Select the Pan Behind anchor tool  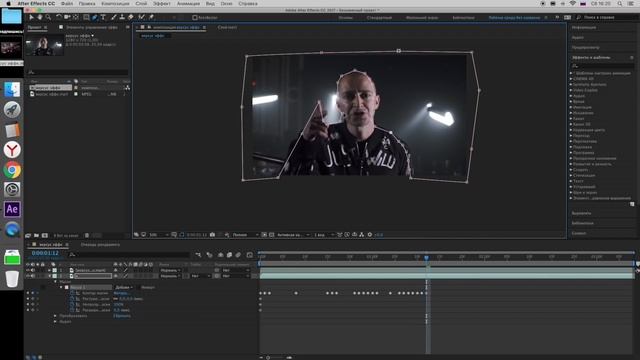pos(76,17)
